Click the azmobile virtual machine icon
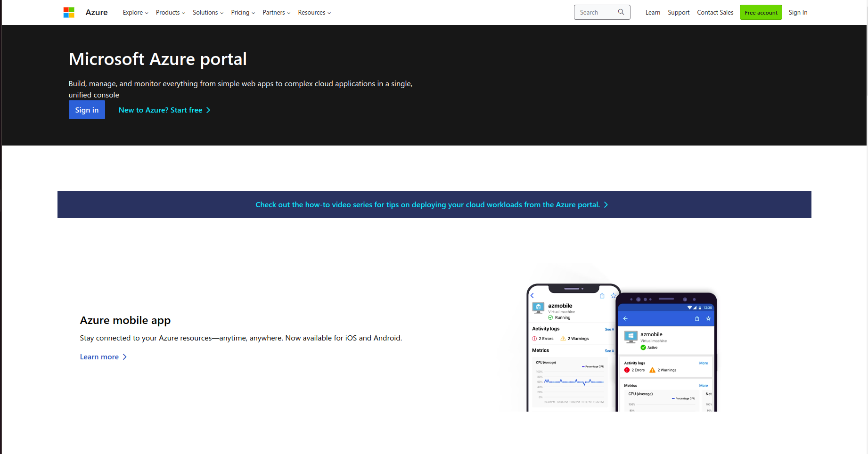 pos(538,308)
